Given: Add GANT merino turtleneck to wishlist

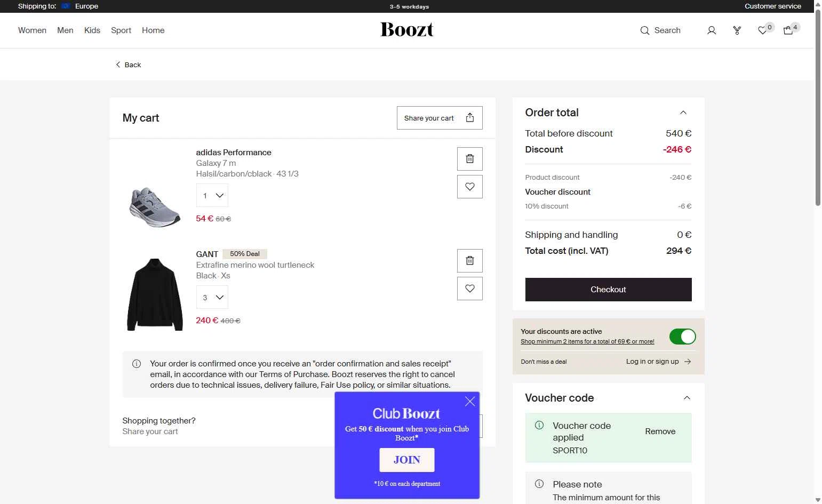Looking at the screenshot, I should click(470, 289).
